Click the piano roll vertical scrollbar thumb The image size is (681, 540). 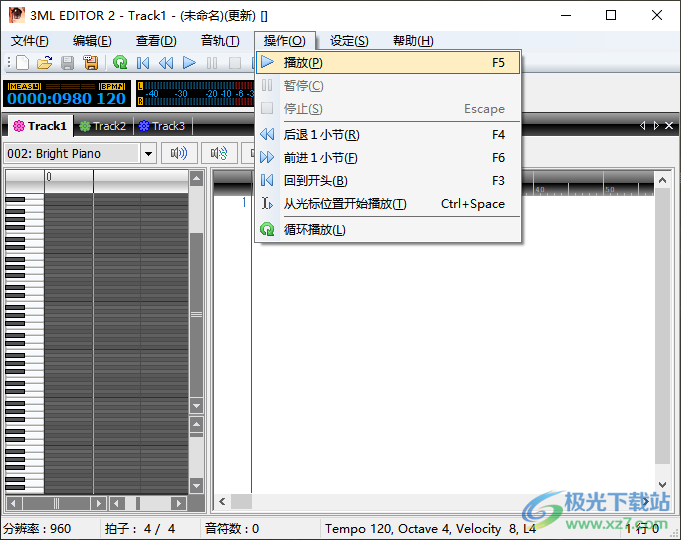click(197, 315)
